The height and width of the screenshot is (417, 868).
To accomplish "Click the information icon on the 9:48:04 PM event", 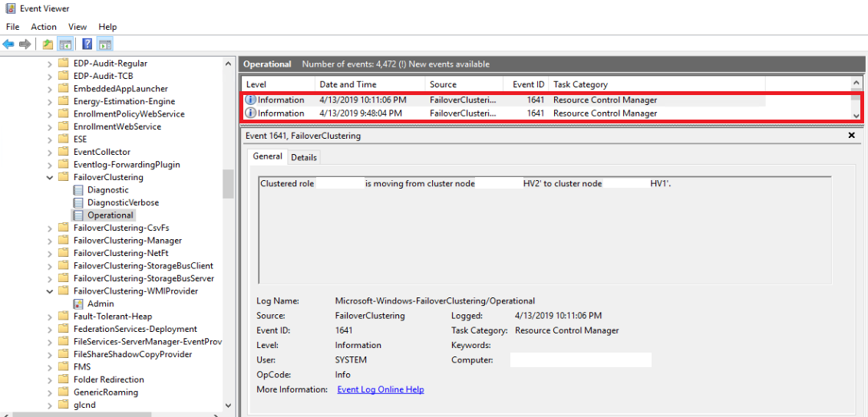I will click(251, 113).
